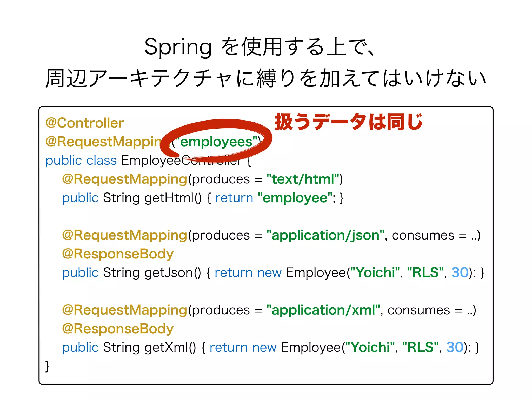The height and width of the screenshot is (399, 532).
Task: Click the circled "employees" string
Action: click(216, 142)
